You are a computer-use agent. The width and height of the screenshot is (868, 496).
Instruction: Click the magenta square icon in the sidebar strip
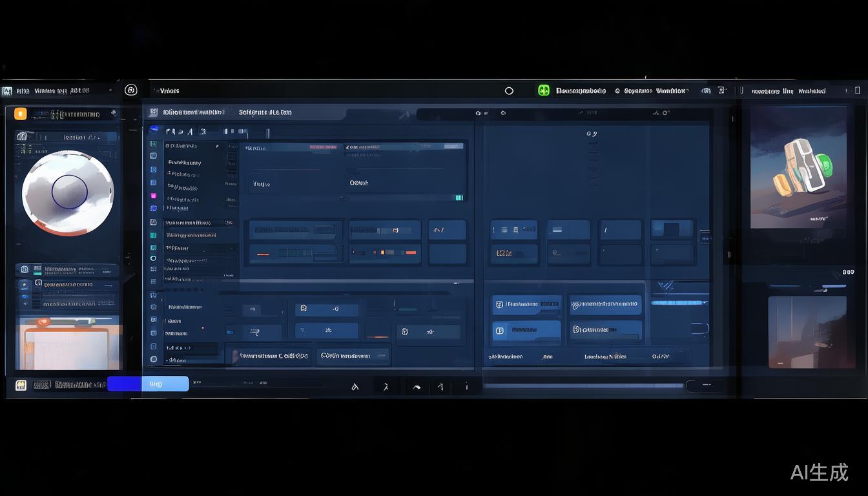pyautogui.click(x=154, y=195)
